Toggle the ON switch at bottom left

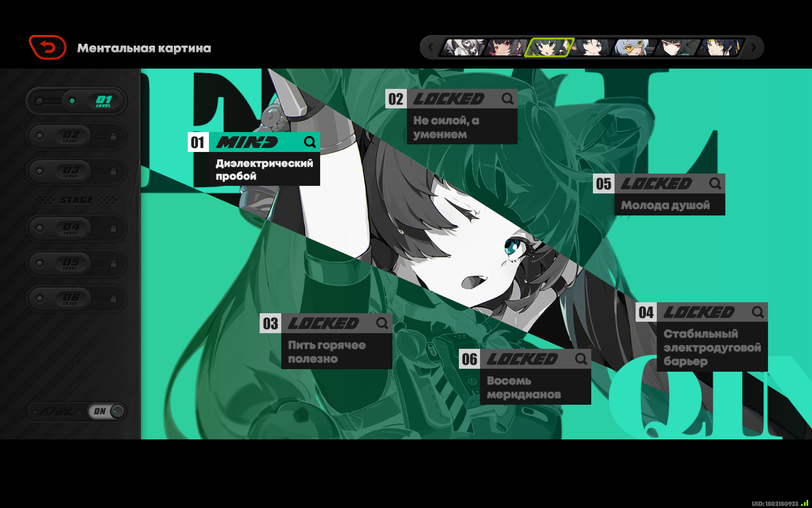[107, 411]
